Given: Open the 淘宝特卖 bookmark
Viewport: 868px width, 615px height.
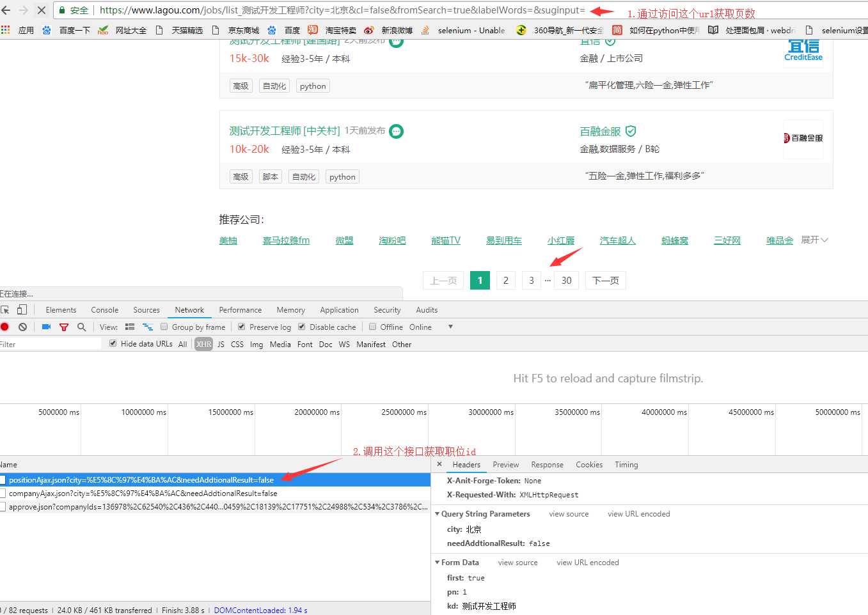Looking at the screenshot, I should (332, 30).
